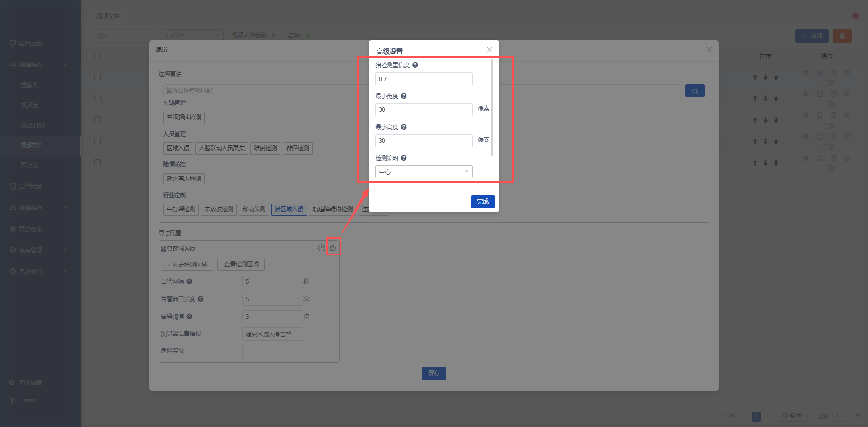
Task: Enable the first row's switch
Action: tap(829, 83)
